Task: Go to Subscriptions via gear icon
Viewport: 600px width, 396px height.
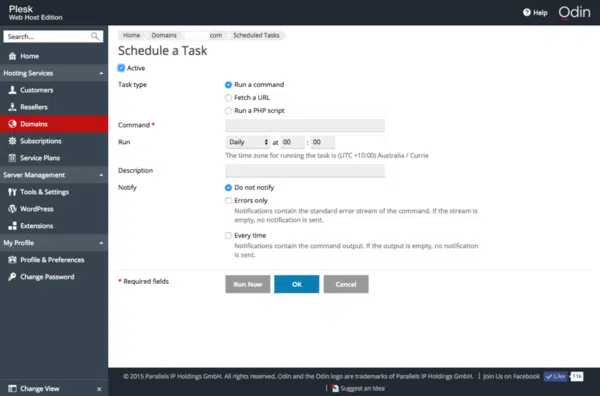Action: (x=12, y=141)
